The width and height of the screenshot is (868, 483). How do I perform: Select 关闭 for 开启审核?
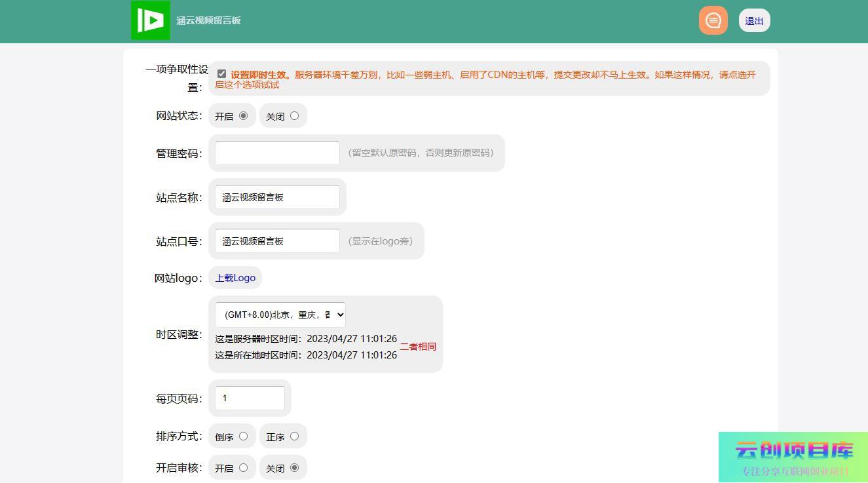pos(294,468)
